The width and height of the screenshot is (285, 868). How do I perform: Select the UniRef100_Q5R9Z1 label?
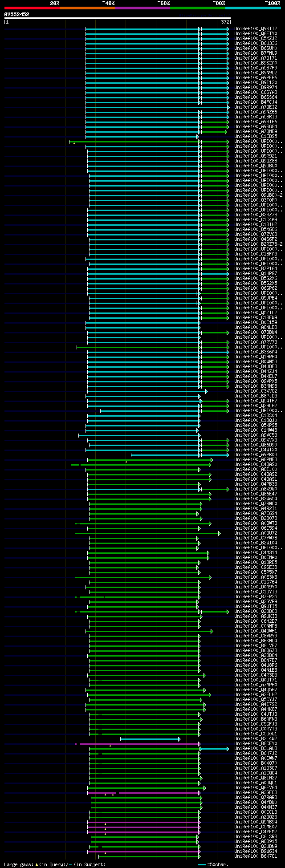(x=256, y=156)
